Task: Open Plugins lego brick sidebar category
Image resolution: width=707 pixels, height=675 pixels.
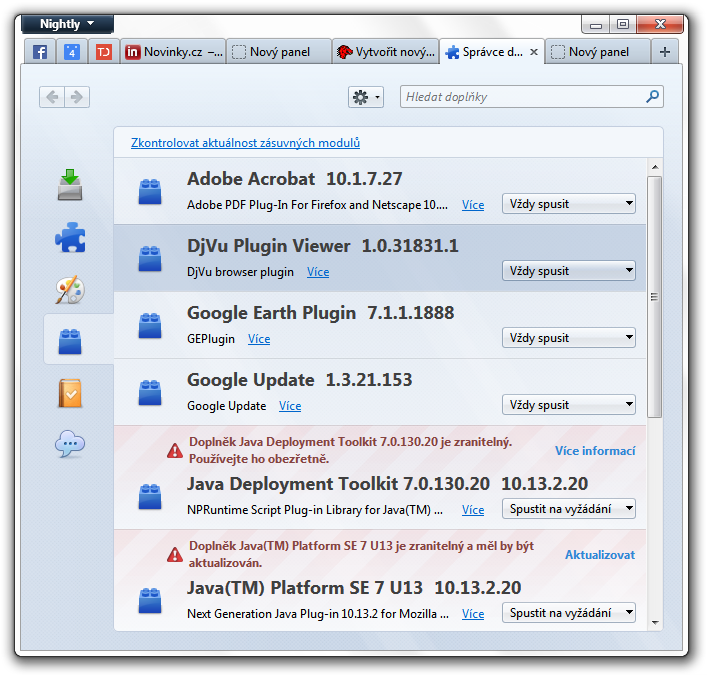Action: coord(70,341)
